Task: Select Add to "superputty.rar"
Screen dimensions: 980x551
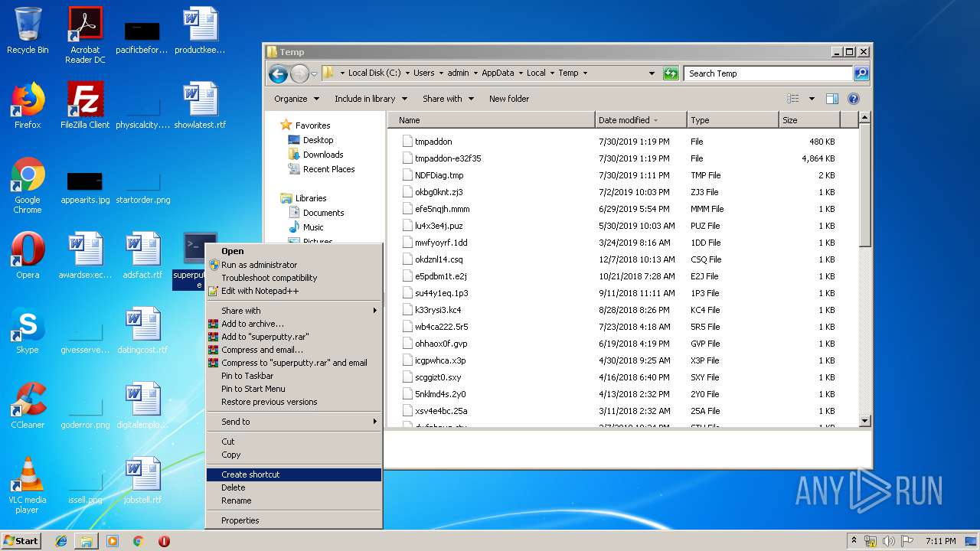Action: point(294,337)
